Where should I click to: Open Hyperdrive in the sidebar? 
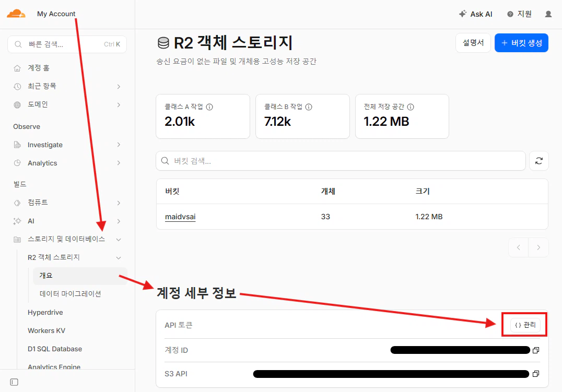(x=45, y=313)
